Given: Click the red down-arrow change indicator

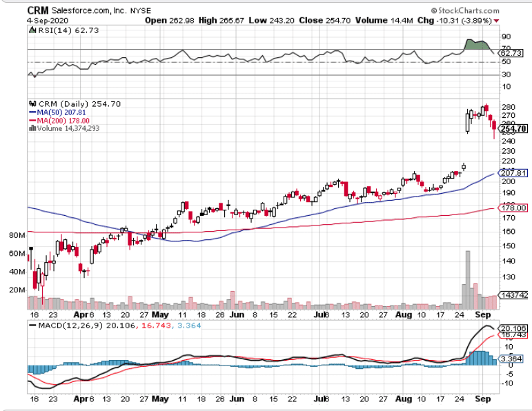Looking at the screenshot, I should (496, 21).
